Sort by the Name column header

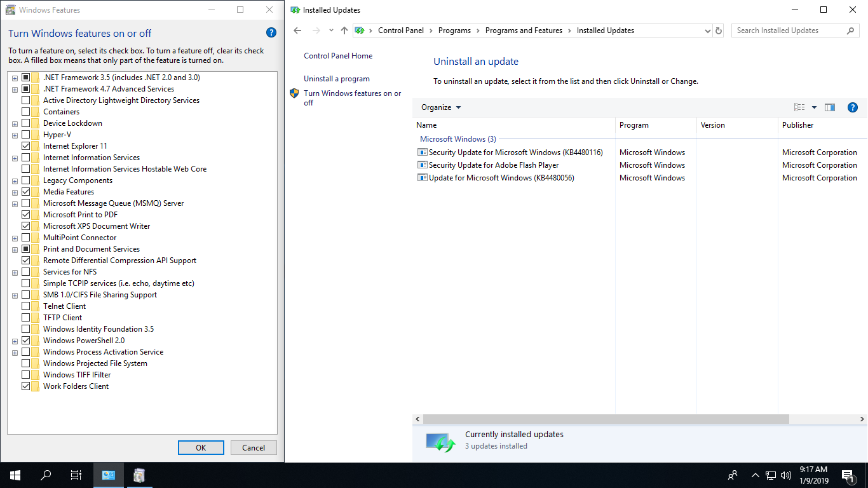point(514,125)
